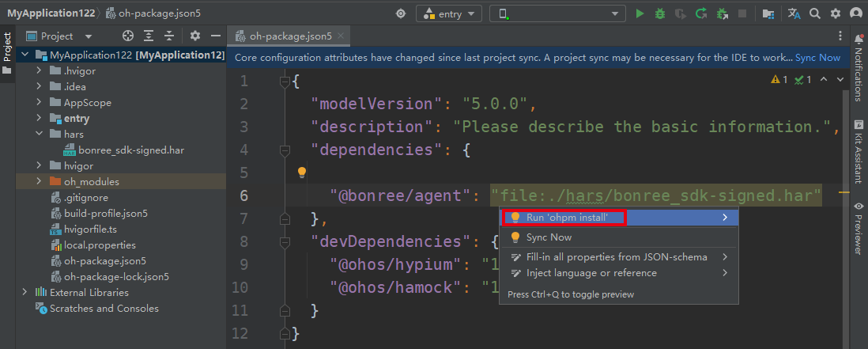Open the entry run configuration dropdown

(x=449, y=13)
